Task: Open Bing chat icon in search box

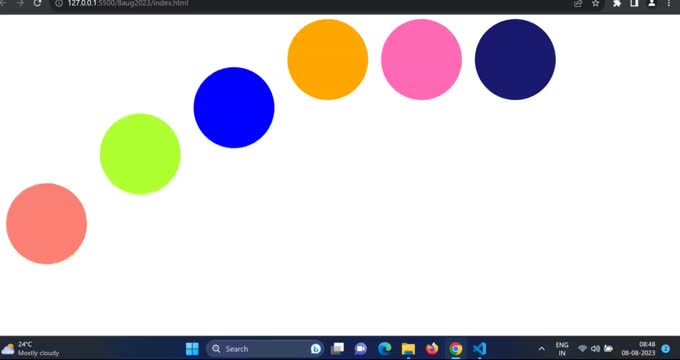Action: pos(316,349)
